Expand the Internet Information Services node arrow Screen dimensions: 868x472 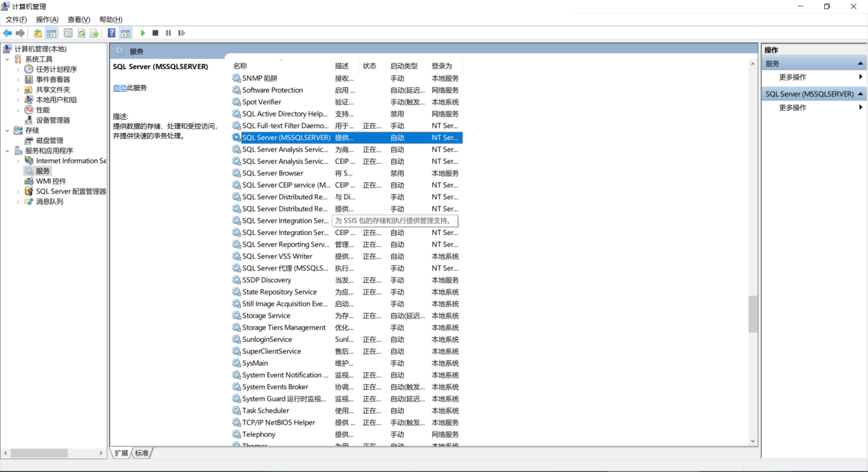(18, 161)
